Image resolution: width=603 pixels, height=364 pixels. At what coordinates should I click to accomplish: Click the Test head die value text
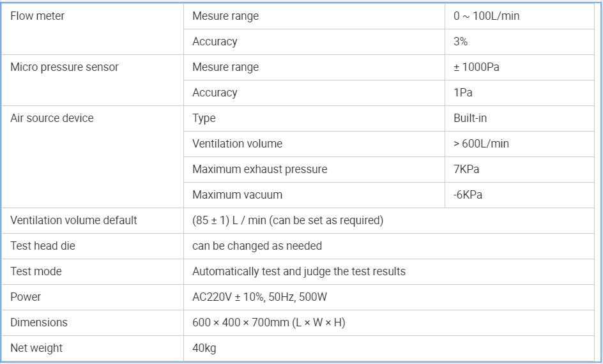tap(257, 246)
